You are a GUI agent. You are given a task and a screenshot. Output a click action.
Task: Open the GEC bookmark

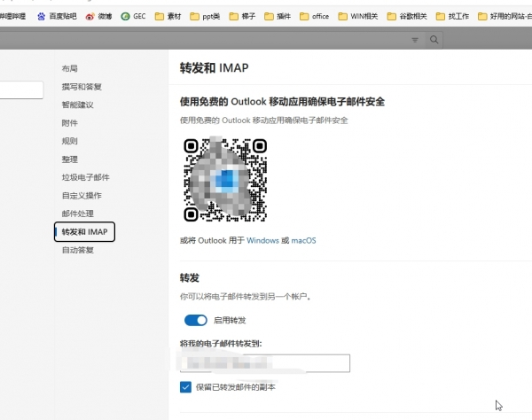pyautogui.click(x=133, y=16)
